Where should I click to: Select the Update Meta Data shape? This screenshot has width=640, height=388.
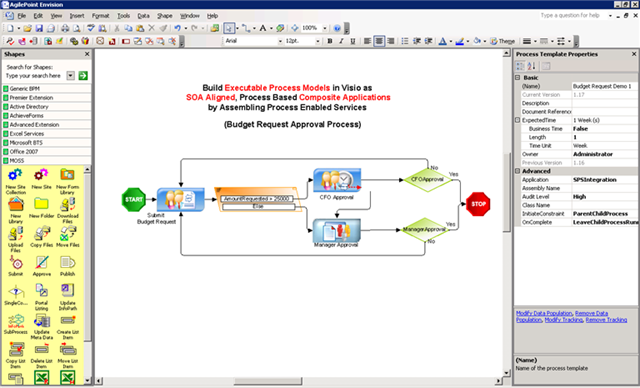[x=41, y=326]
